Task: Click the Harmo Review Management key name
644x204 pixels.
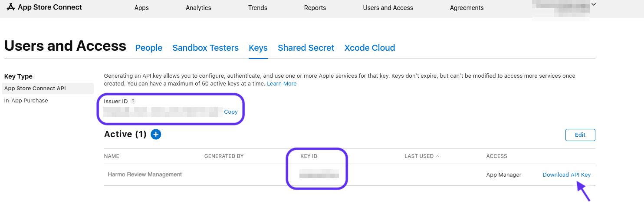Action: [145, 174]
